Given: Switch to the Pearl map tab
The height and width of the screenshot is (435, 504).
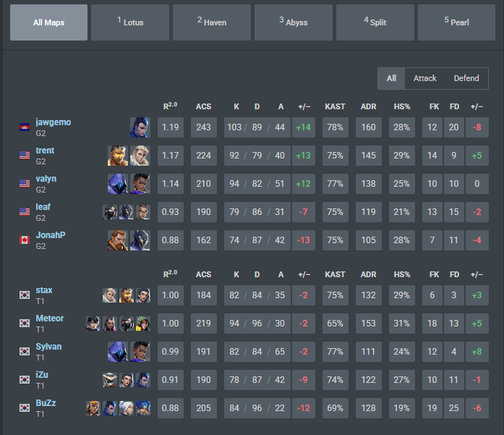Looking at the screenshot, I should point(456,22).
